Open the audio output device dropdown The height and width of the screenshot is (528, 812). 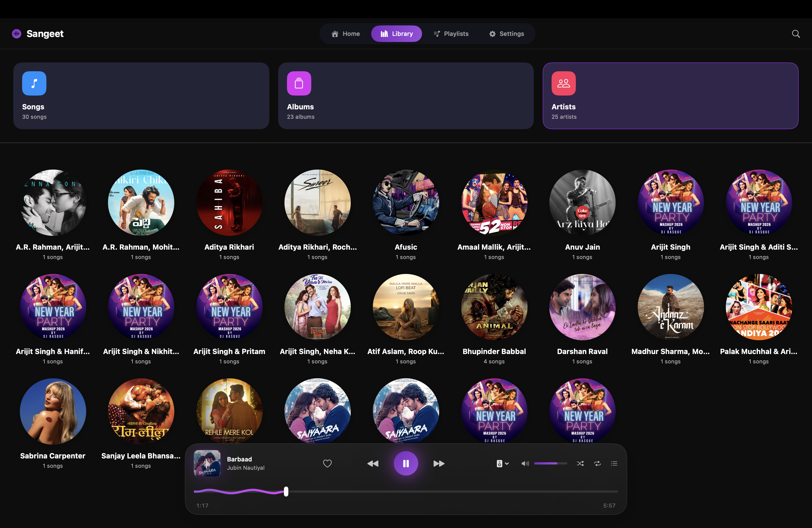click(x=503, y=463)
